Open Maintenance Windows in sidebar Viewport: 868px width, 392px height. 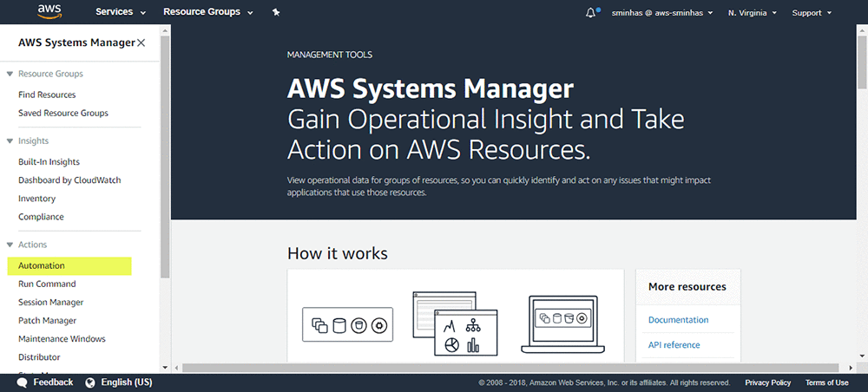point(62,339)
